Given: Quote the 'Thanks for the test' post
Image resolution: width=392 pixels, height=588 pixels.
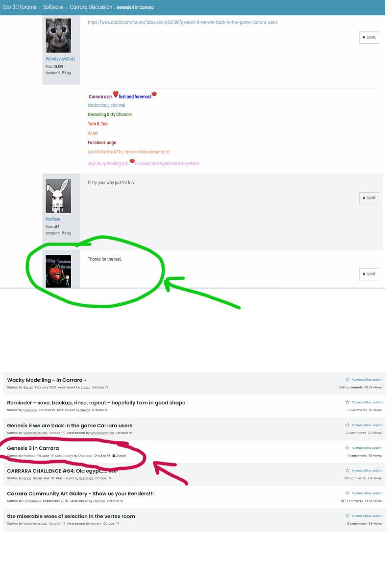Looking at the screenshot, I should 369,274.
